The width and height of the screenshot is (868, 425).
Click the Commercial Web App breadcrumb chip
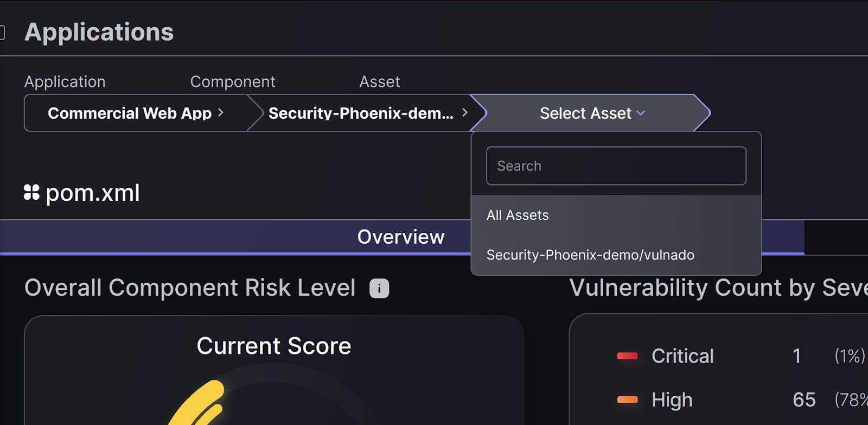point(130,113)
